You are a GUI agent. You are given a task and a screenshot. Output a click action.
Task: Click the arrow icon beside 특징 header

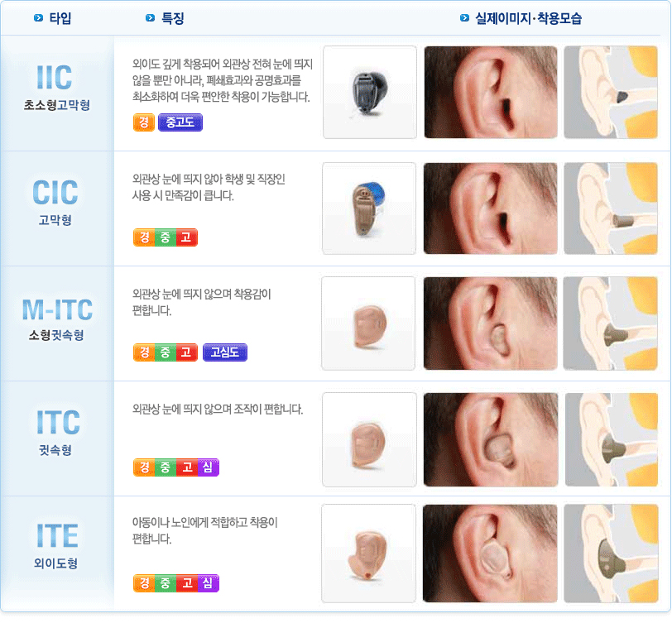point(150,18)
